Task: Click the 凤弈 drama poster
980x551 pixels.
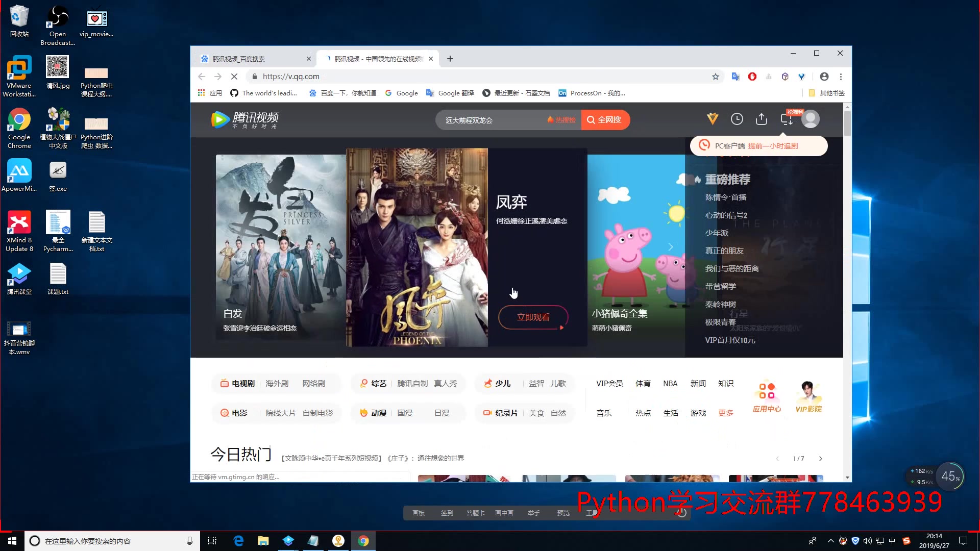Action: pos(417,247)
